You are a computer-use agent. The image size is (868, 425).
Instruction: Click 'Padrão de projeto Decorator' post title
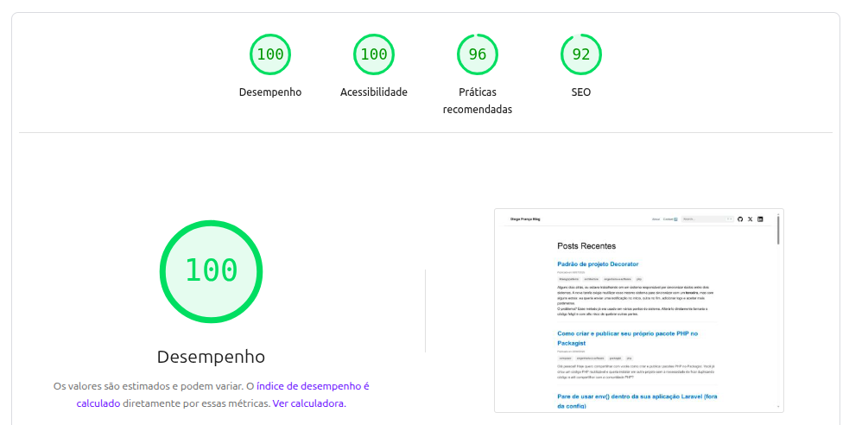tap(598, 264)
